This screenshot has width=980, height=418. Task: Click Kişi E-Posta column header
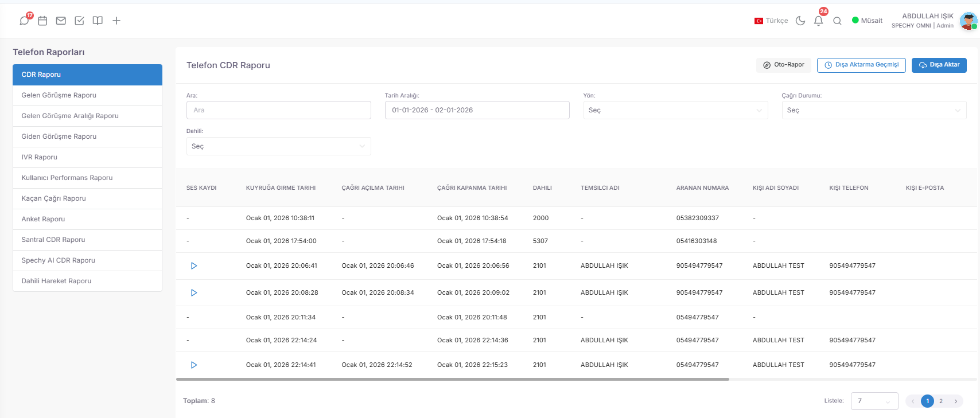click(924, 188)
